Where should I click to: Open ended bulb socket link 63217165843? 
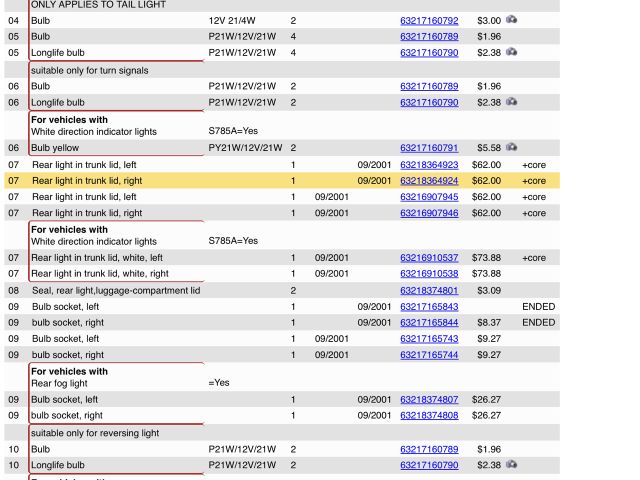(x=429, y=307)
